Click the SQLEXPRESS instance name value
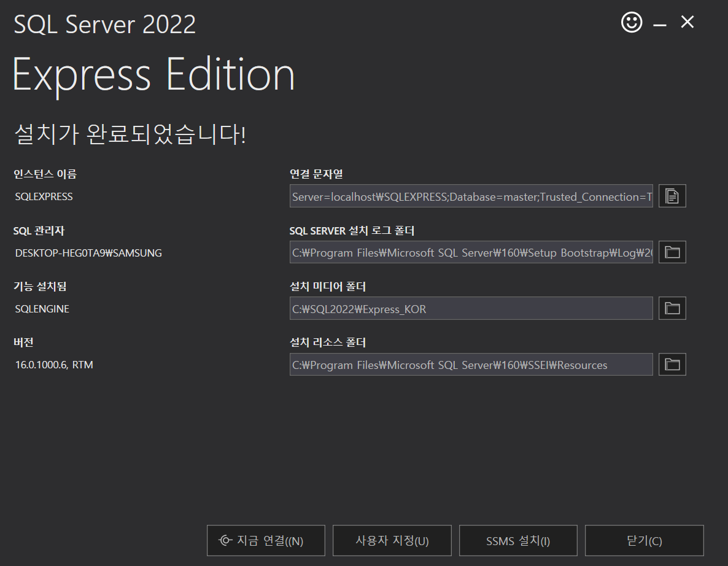This screenshot has width=728, height=566. (x=44, y=196)
